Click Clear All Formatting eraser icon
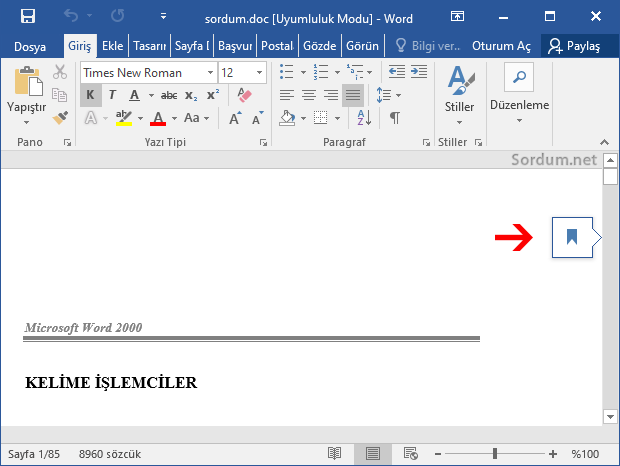620x466 pixels. pos(244,95)
